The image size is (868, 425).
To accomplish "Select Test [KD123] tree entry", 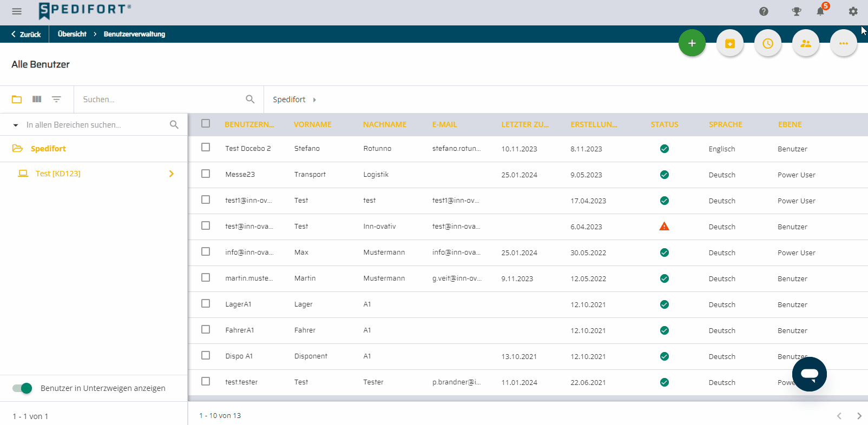I will (x=58, y=174).
